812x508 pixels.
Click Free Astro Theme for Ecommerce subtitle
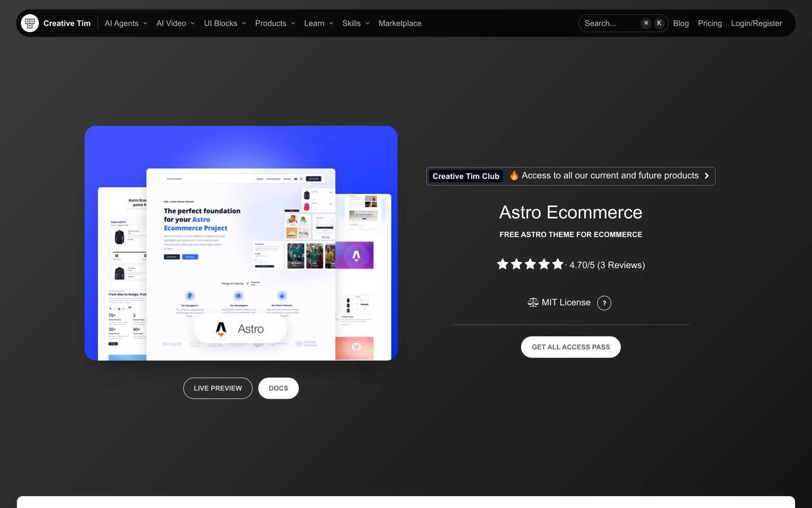click(x=571, y=234)
